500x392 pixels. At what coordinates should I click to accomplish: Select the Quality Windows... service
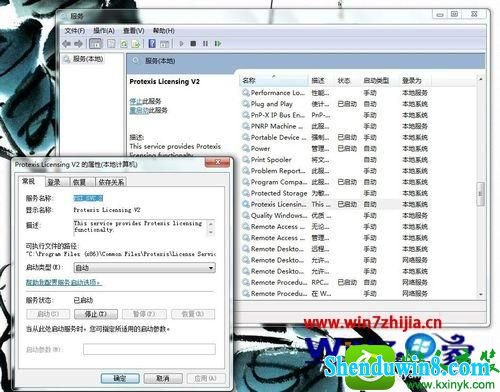[x=336, y=215]
